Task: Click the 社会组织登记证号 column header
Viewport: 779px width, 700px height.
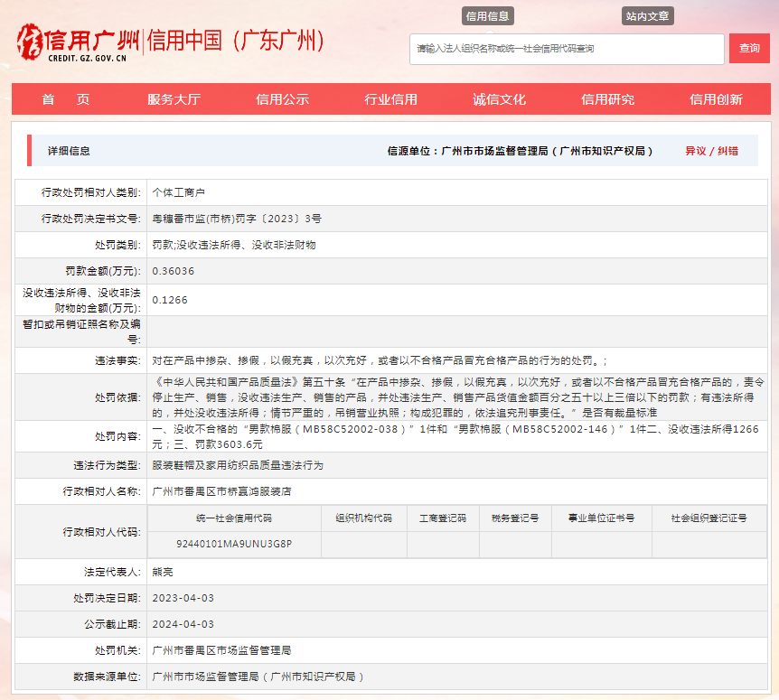Action: click(x=709, y=518)
